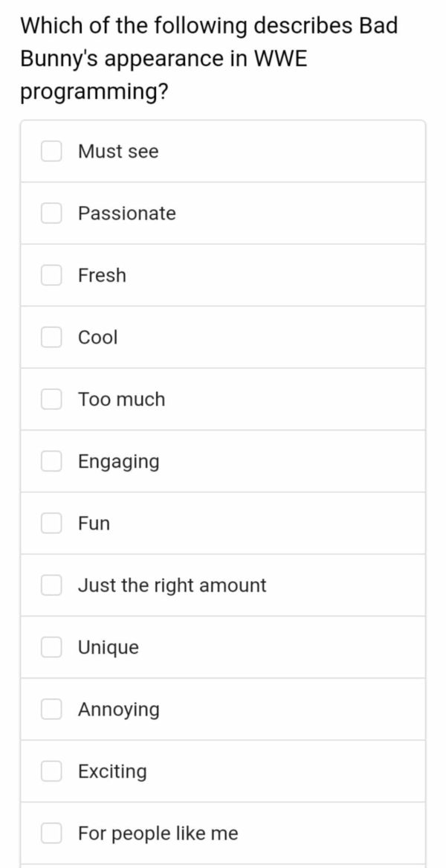The image size is (446, 868).
Task: Check the For people like me box
Action: 51,833
